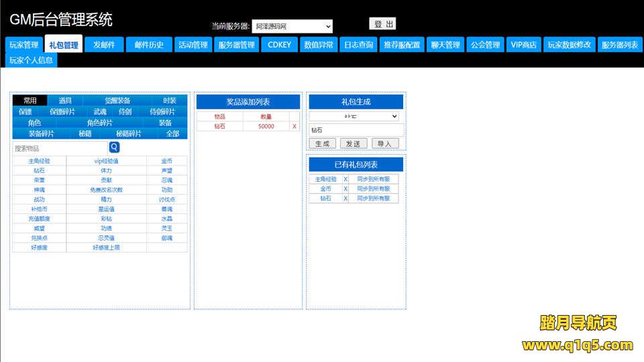Sync 金币 pack via 同步到所有服
The height and width of the screenshot is (362, 644).
373,189
